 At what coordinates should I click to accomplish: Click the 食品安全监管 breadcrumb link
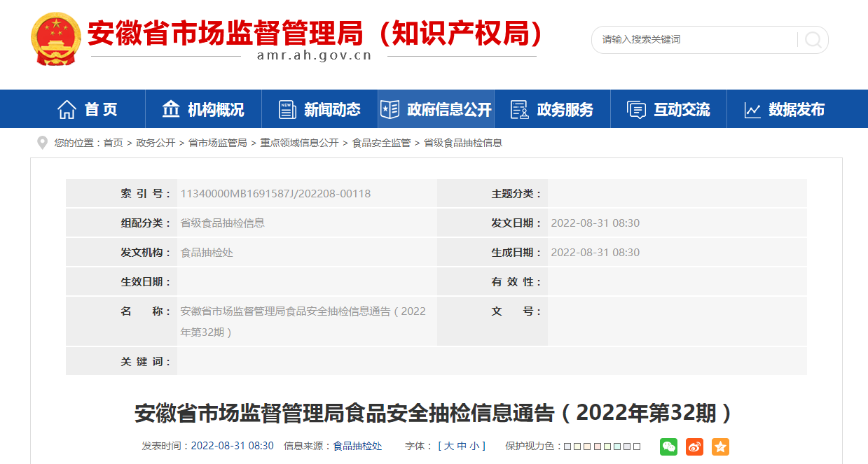(x=381, y=143)
